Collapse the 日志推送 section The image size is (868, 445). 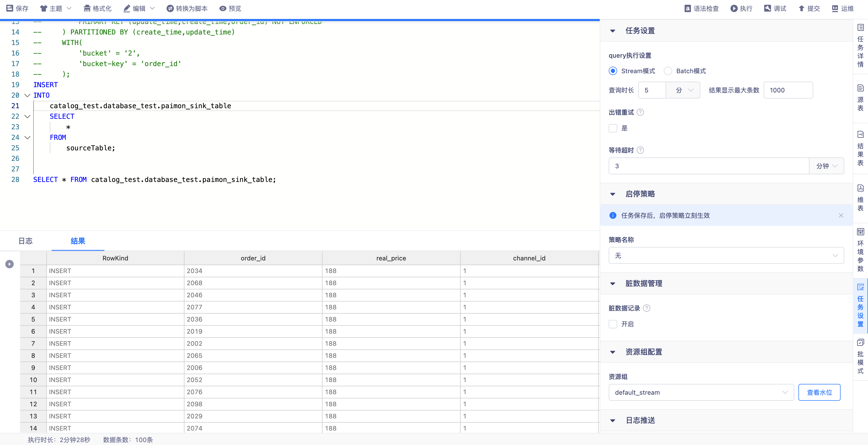613,421
